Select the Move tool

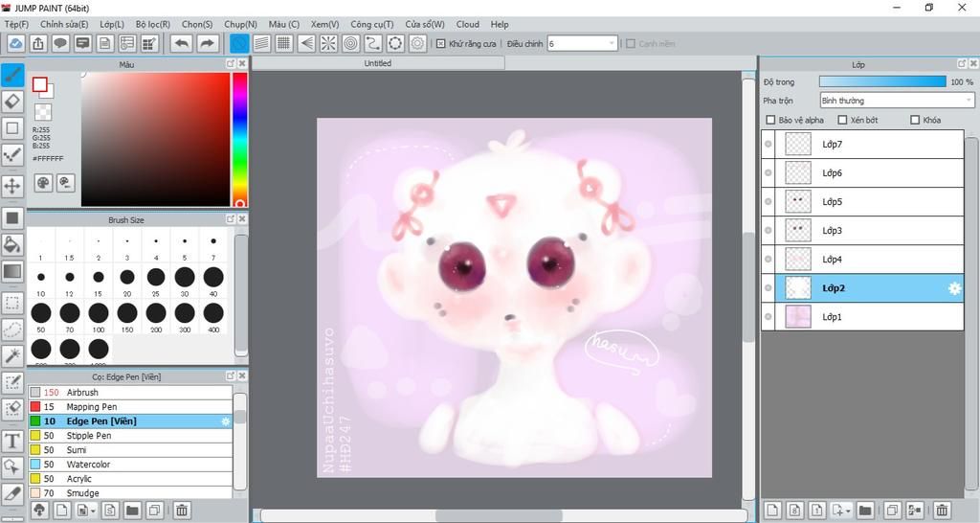coord(12,186)
